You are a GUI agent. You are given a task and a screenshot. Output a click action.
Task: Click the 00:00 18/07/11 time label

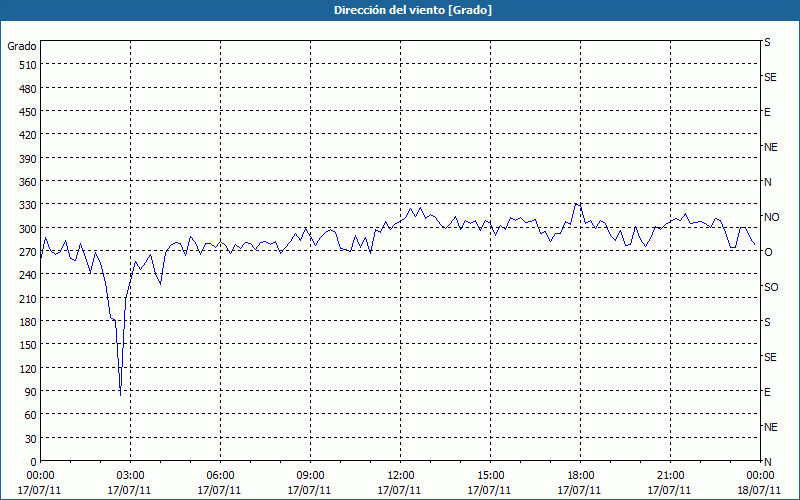coord(760,483)
